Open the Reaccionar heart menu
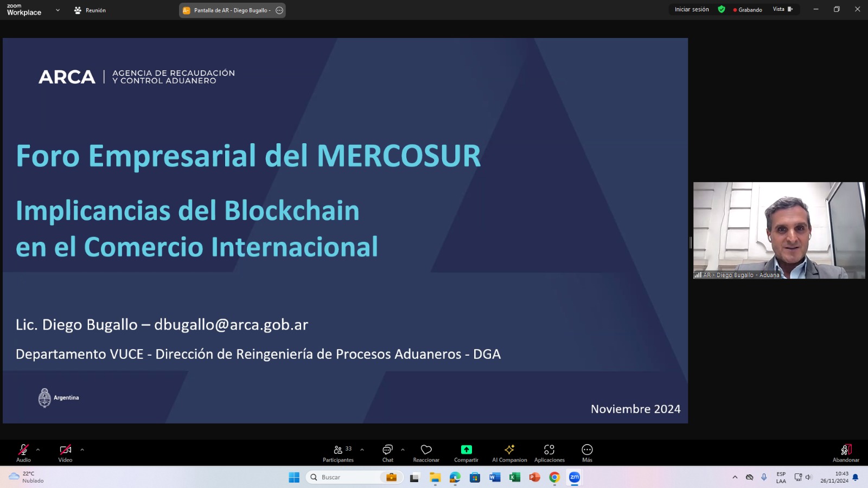This screenshot has height=488, width=868. [x=426, y=453]
